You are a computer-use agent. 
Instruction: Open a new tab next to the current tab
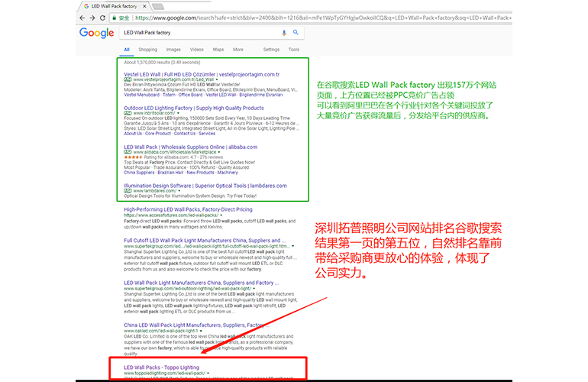pos(158,6)
